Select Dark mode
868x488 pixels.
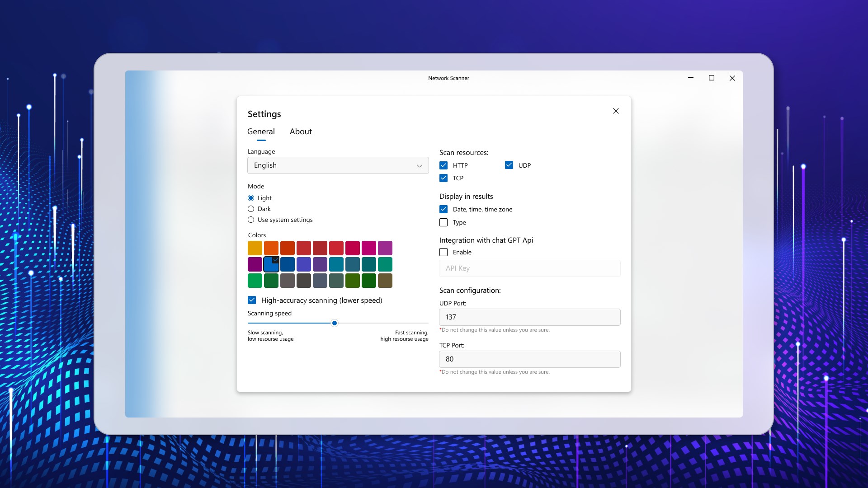(251, 208)
